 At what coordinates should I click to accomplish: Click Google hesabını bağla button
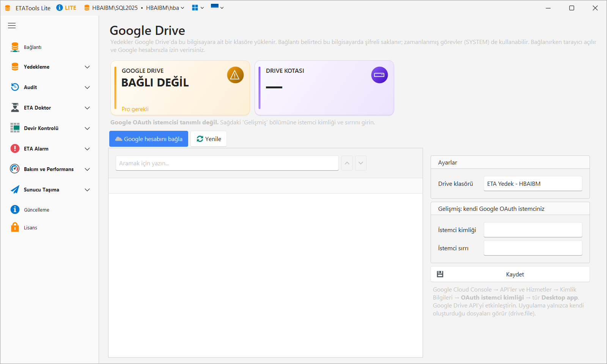point(149,139)
